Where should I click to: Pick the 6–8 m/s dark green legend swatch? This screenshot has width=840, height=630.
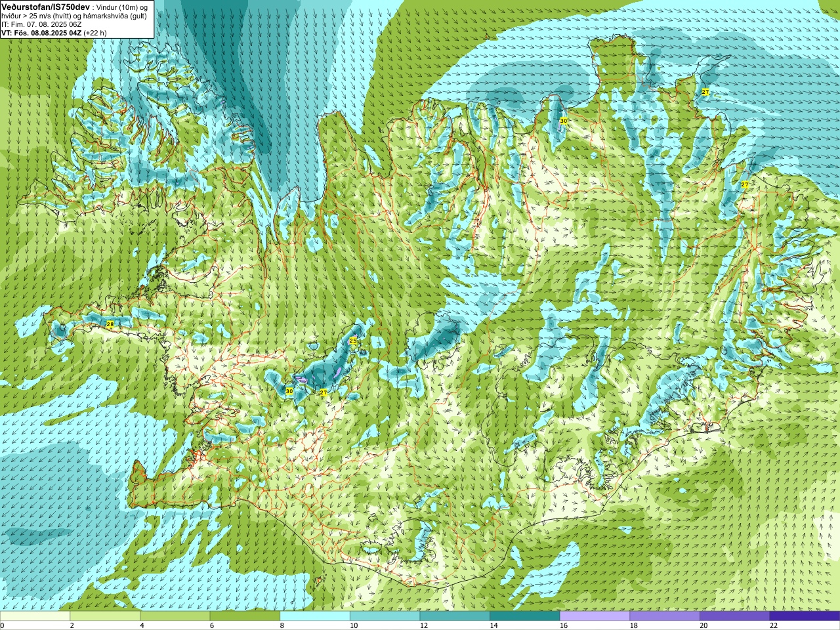[x=245, y=616]
